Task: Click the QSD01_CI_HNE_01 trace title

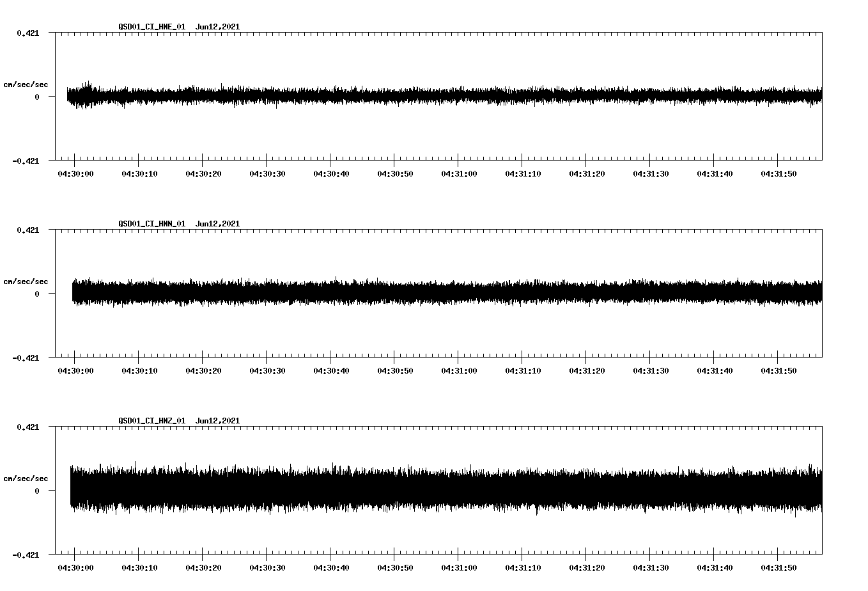Action: click(151, 27)
